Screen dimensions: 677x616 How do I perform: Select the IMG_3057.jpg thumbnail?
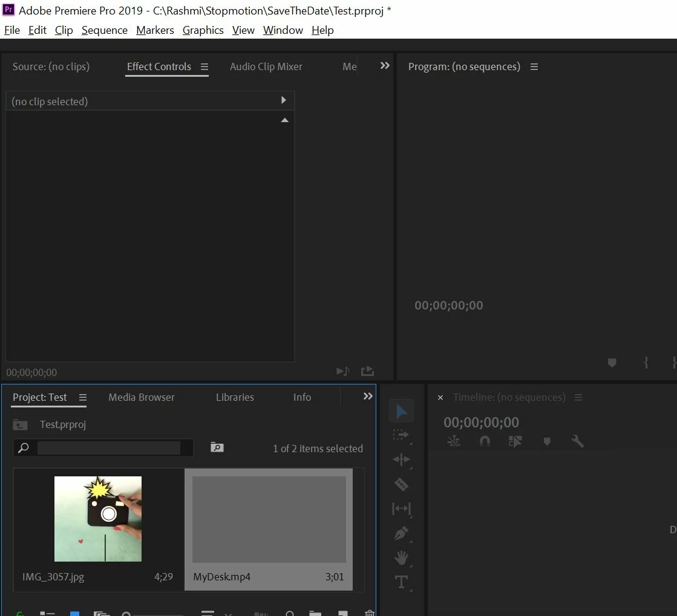coord(98,519)
